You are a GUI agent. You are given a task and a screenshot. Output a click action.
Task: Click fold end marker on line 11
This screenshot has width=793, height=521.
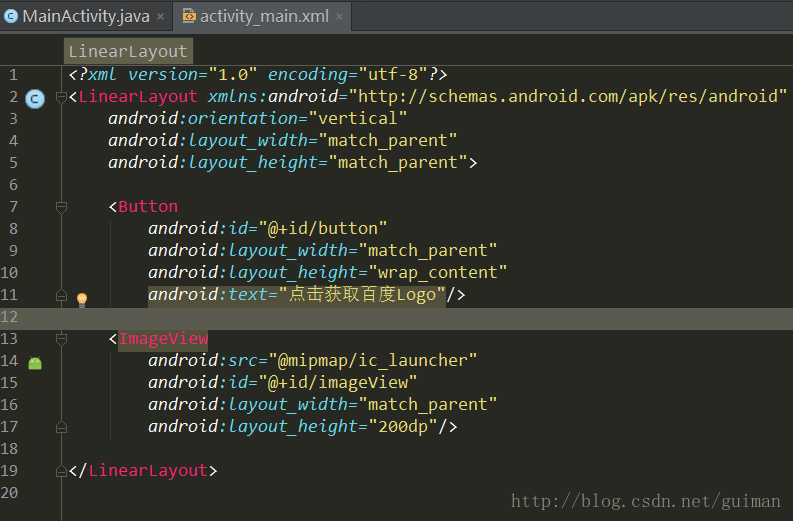tap(61, 295)
